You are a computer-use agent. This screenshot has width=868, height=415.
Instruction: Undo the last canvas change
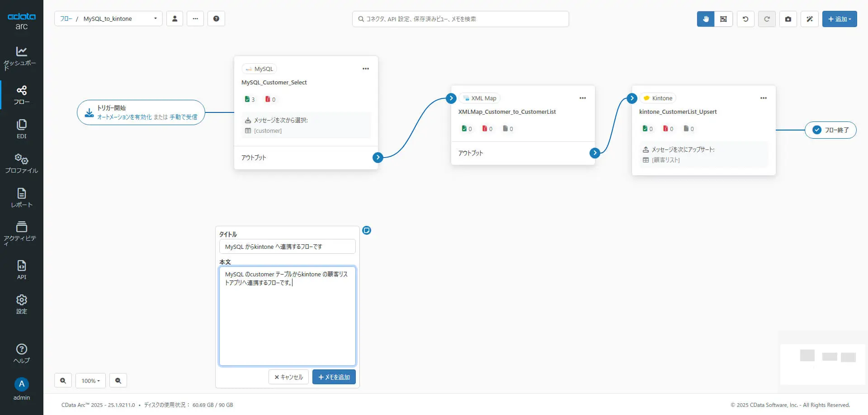coord(745,19)
